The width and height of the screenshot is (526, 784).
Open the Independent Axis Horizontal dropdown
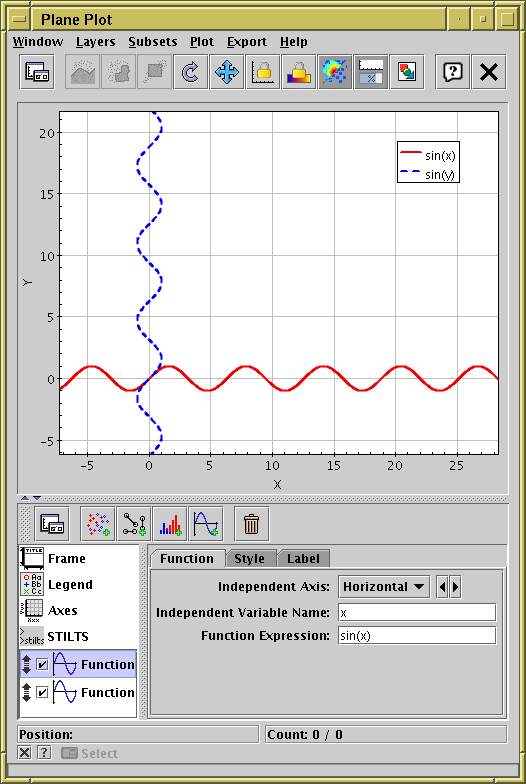tap(384, 586)
